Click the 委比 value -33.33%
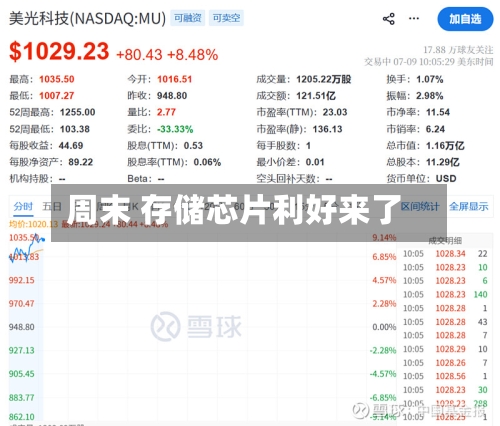The height and width of the screenshot is (426, 500). pyautogui.click(x=175, y=129)
